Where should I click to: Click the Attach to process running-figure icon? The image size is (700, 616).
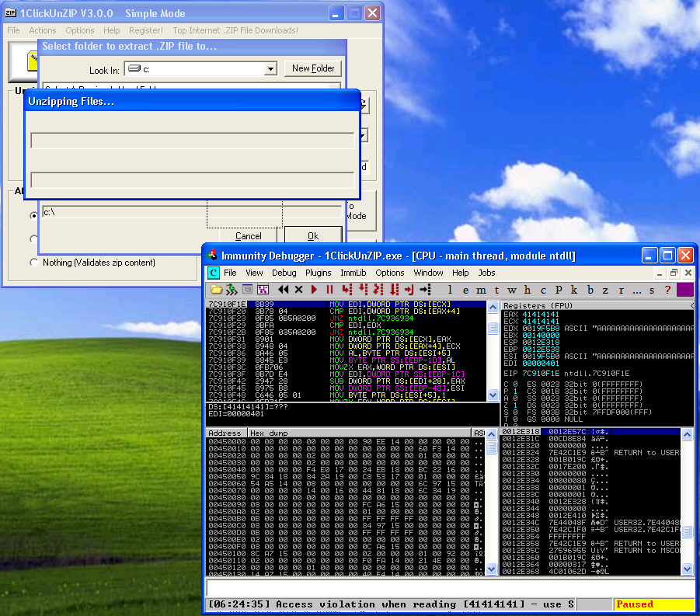[x=232, y=290]
